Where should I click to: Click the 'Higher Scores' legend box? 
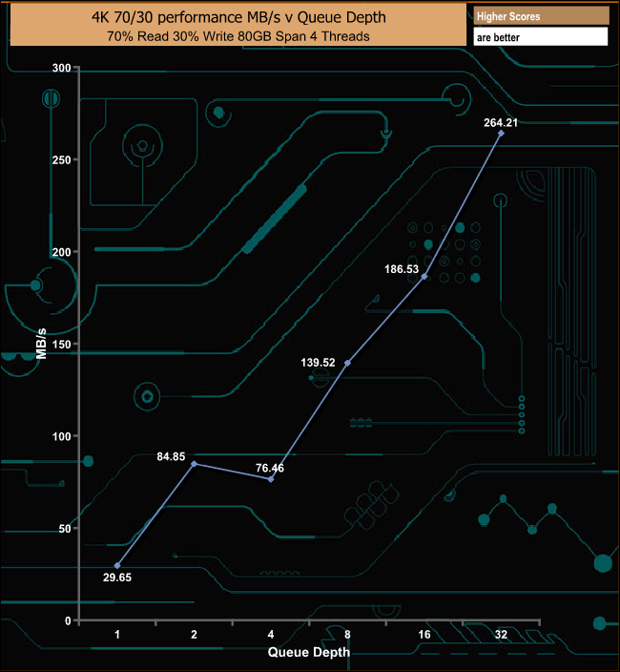click(x=540, y=16)
